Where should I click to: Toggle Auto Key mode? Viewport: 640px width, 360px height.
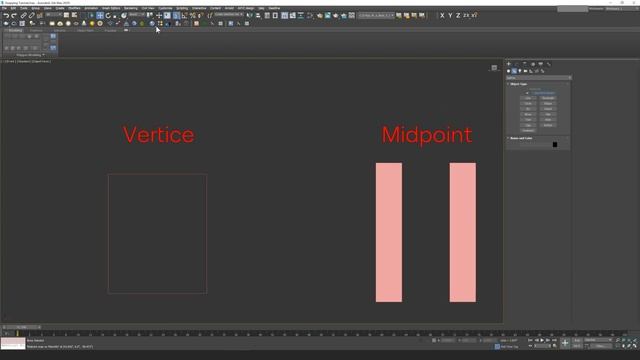[x=577, y=340]
